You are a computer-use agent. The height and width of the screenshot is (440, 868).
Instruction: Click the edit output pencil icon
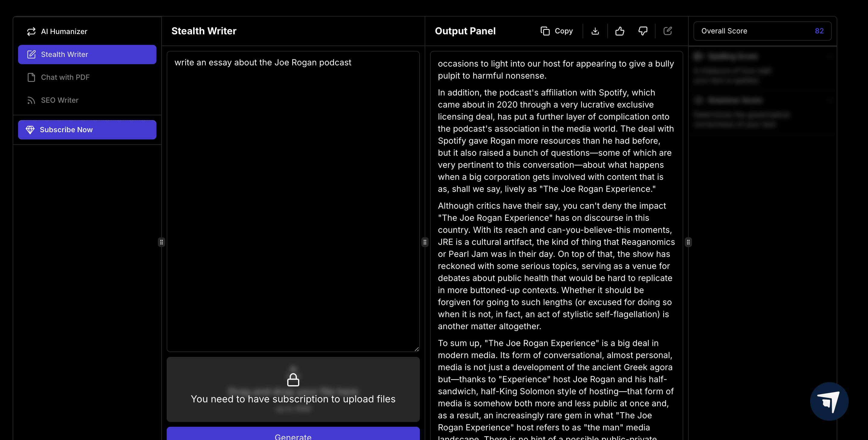click(668, 31)
